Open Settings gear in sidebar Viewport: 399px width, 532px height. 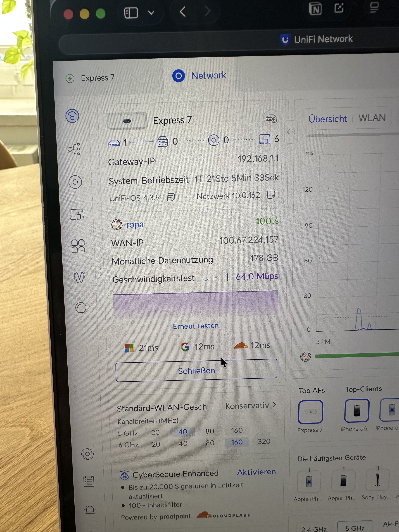[x=87, y=454]
